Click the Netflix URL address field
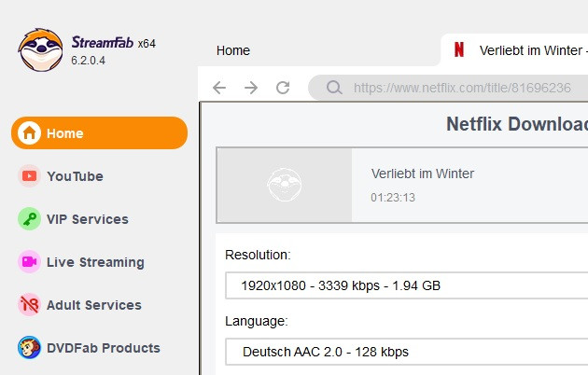588x375 pixels. coord(462,89)
